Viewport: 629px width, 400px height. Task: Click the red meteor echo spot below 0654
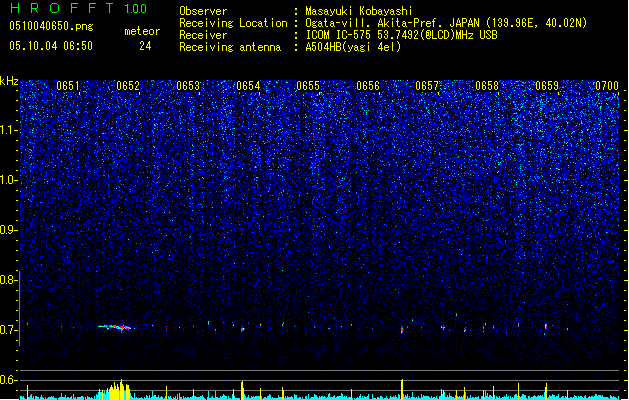pyautogui.click(x=242, y=329)
